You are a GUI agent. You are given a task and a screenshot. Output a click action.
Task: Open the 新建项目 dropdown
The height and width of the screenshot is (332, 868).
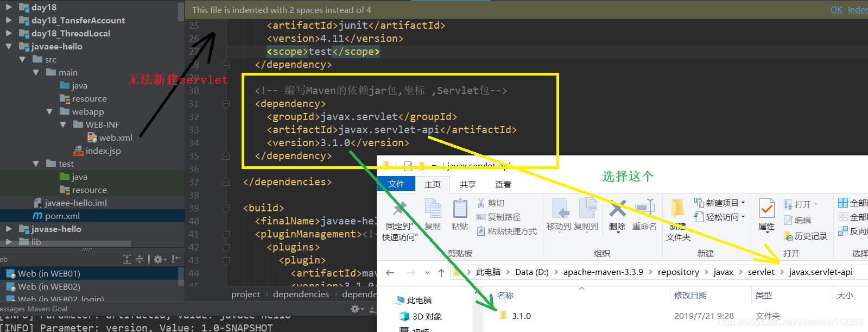coord(720,203)
